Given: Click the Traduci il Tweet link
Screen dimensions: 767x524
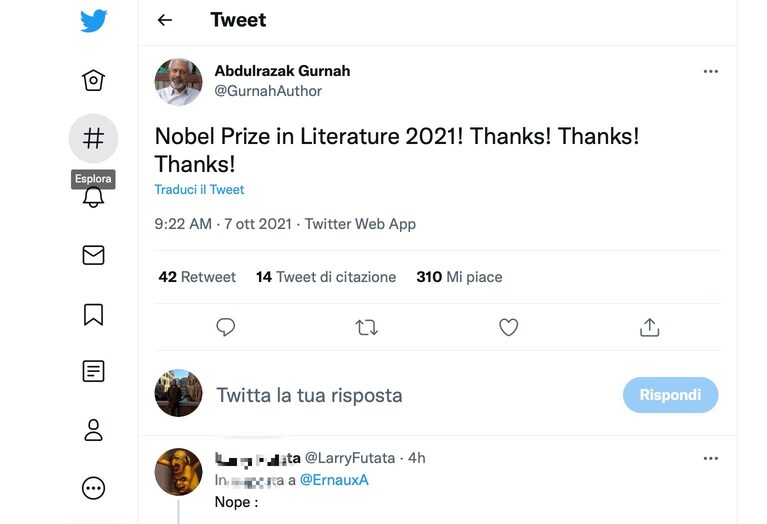Looking at the screenshot, I should pyautogui.click(x=199, y=190).
